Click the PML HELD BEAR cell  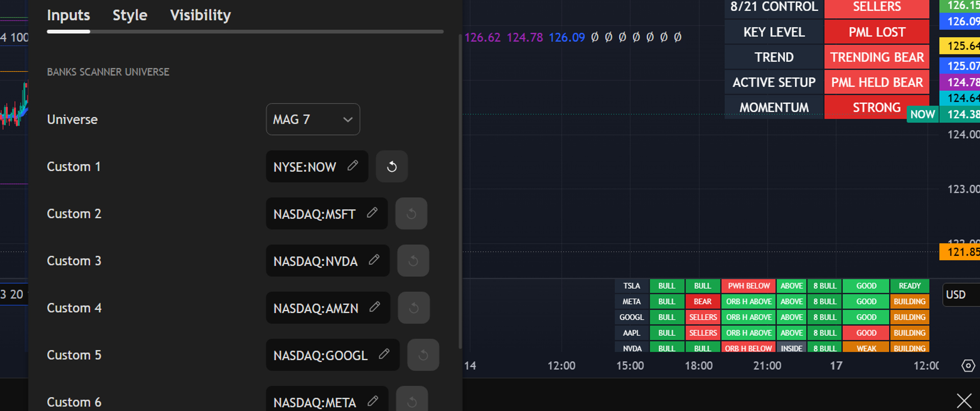click(x=877, y=82)
